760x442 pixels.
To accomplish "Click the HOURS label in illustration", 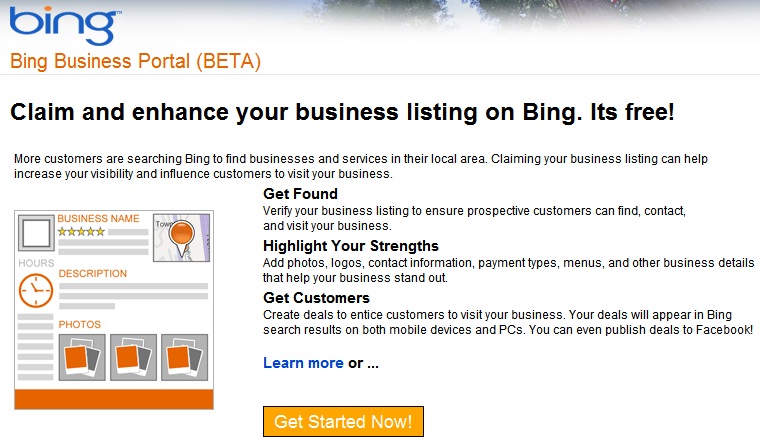I will (36, 263).
